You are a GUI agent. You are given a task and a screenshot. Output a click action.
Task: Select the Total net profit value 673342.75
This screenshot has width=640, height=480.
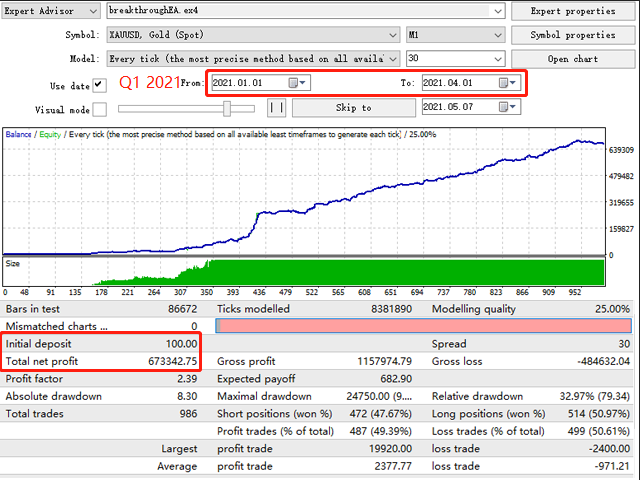pyautogui.click(x=172, y=361)
